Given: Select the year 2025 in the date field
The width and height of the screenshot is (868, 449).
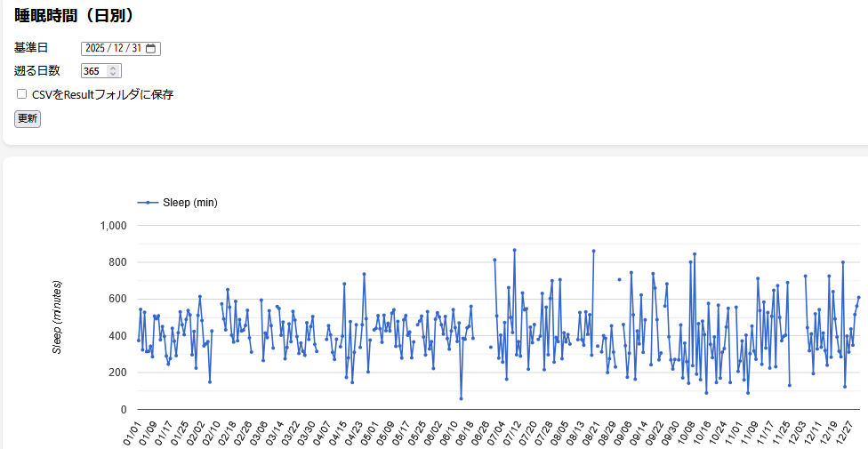Looking at the screenshot, I should point(95,49).
